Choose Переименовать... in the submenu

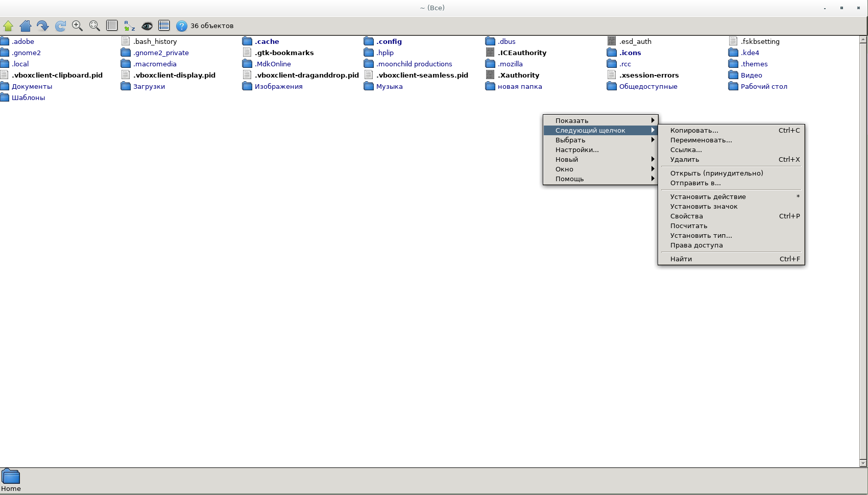[x=731, y=140]
